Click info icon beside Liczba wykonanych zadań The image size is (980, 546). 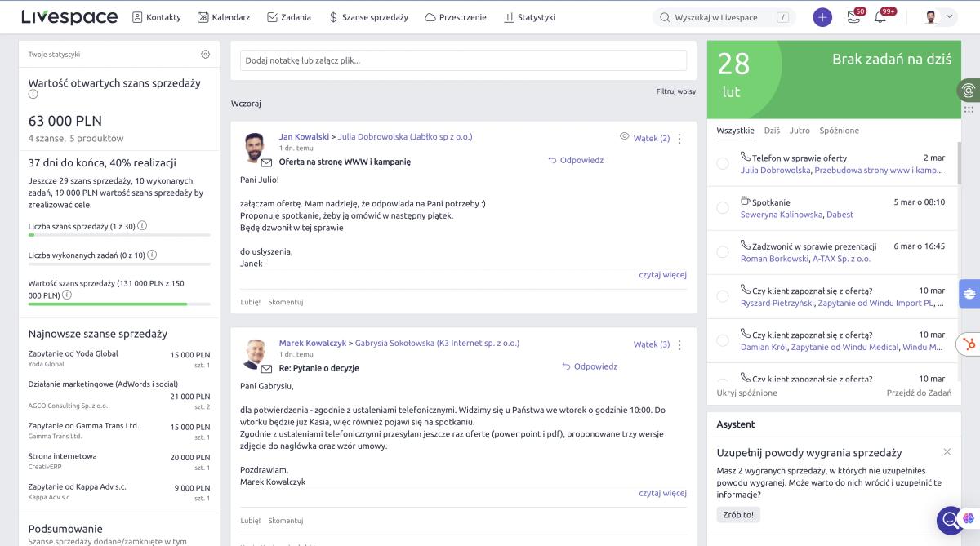coord(152,255)
